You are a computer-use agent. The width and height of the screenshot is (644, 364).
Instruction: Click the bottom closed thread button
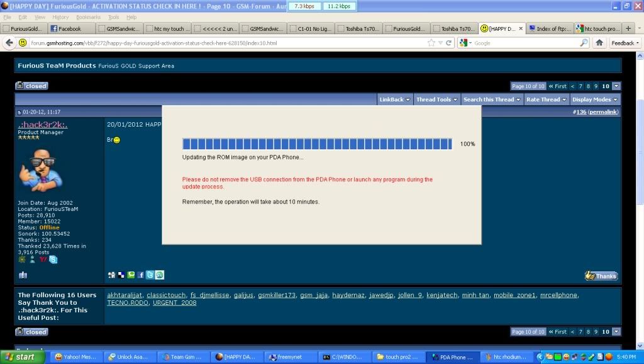[x=31, y=332]
